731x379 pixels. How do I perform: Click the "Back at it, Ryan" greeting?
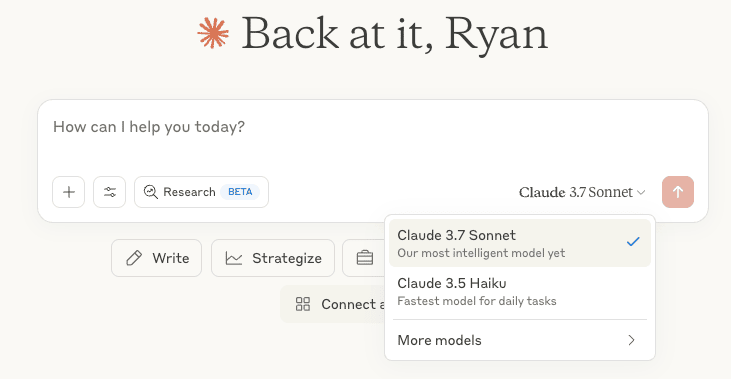click(x=394, y=35)
